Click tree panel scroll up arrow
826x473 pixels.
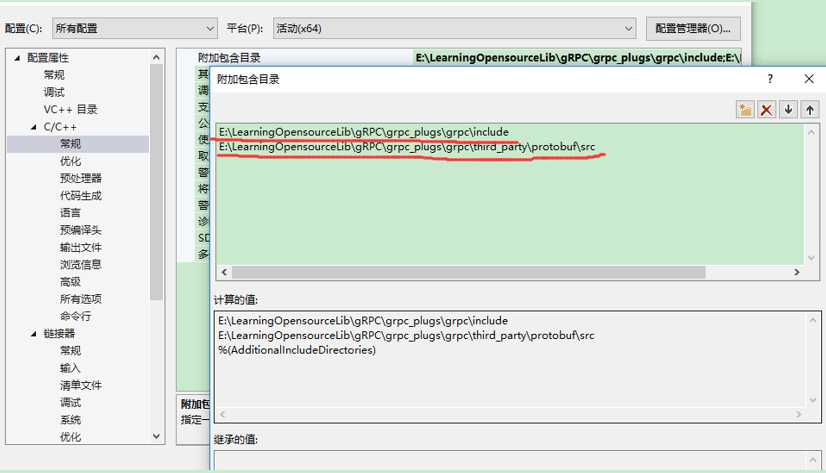[156, 57]
